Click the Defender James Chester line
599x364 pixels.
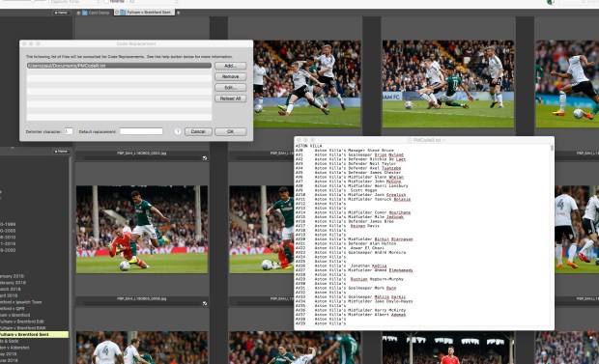(349, 173)
